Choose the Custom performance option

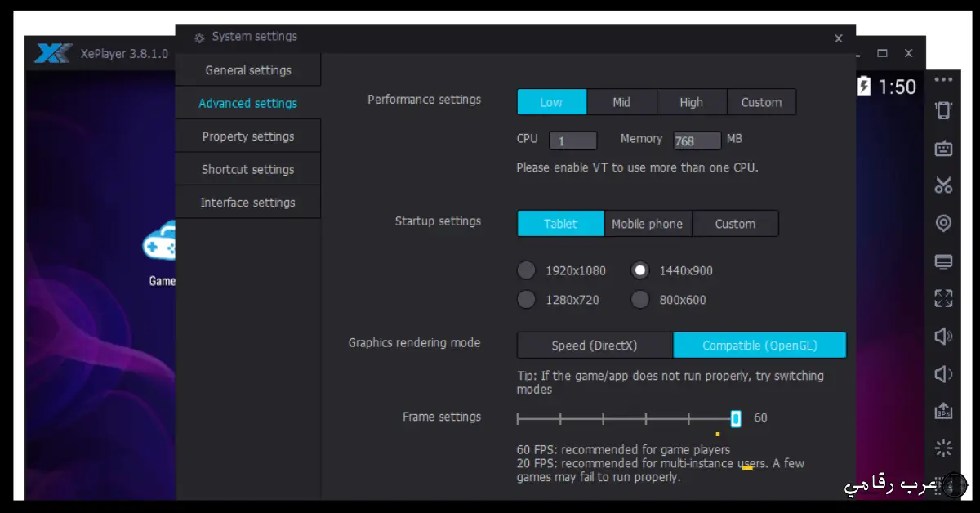click(x=762, y=102)
